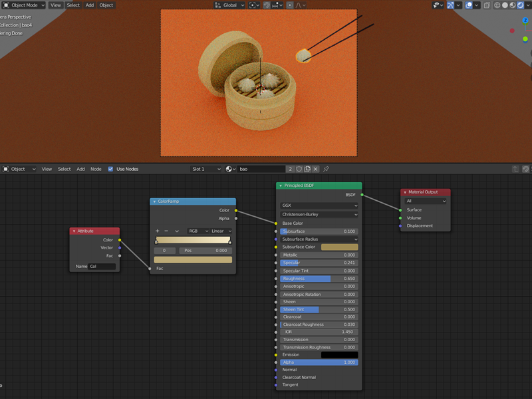This screenshot has height=399, width=532.
Task: Toggle X-ray view mode
Action: point(487,5)
